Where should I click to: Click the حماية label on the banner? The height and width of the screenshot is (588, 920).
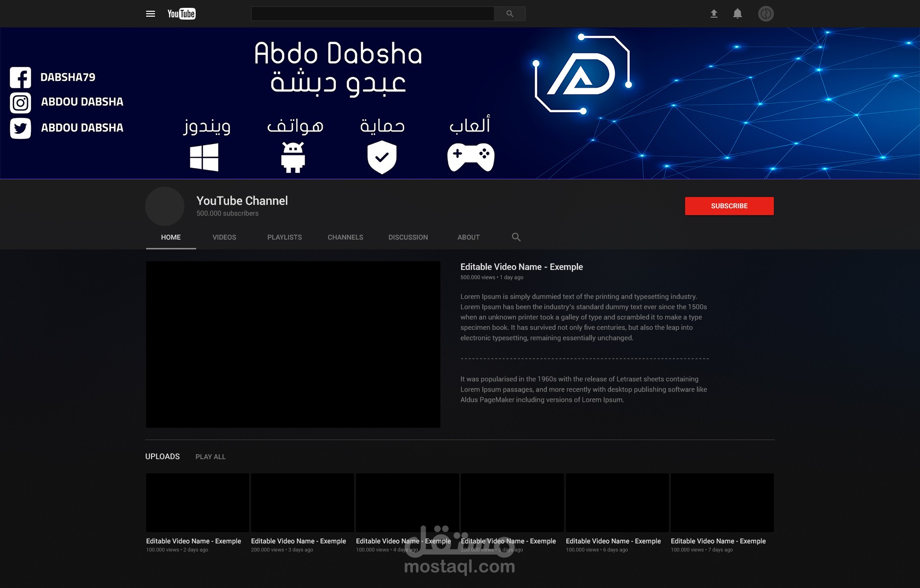pos(383,125)
